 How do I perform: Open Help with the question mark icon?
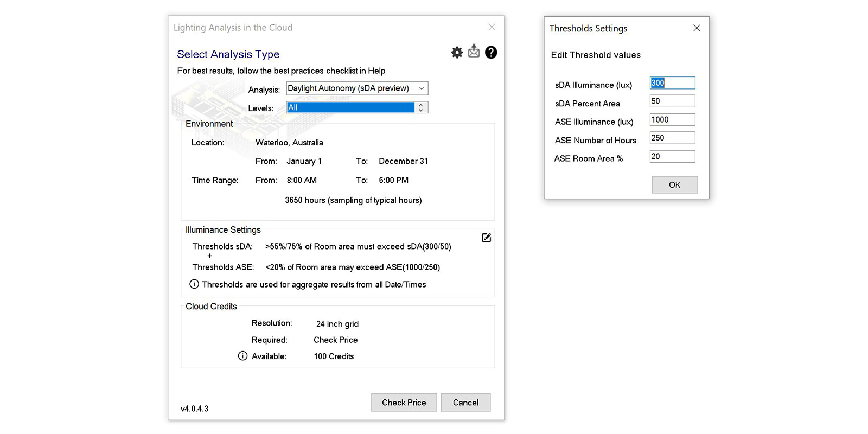[x=491, y=52]
